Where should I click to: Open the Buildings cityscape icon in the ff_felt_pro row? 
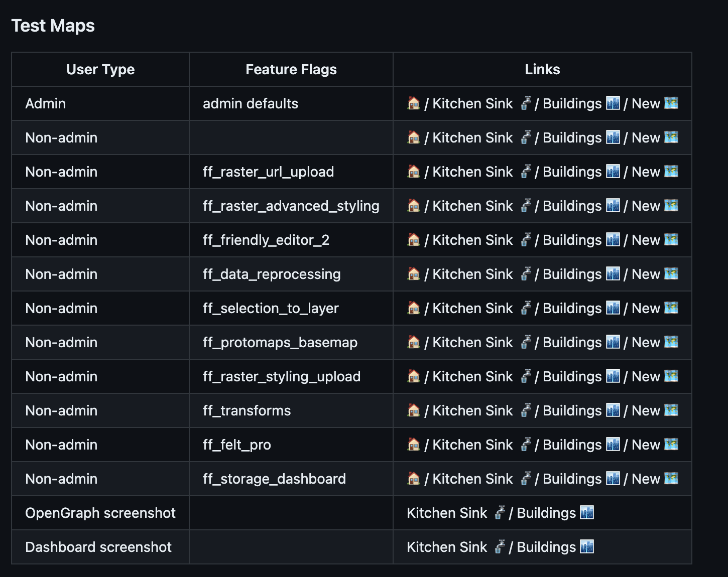click(613, 445)
